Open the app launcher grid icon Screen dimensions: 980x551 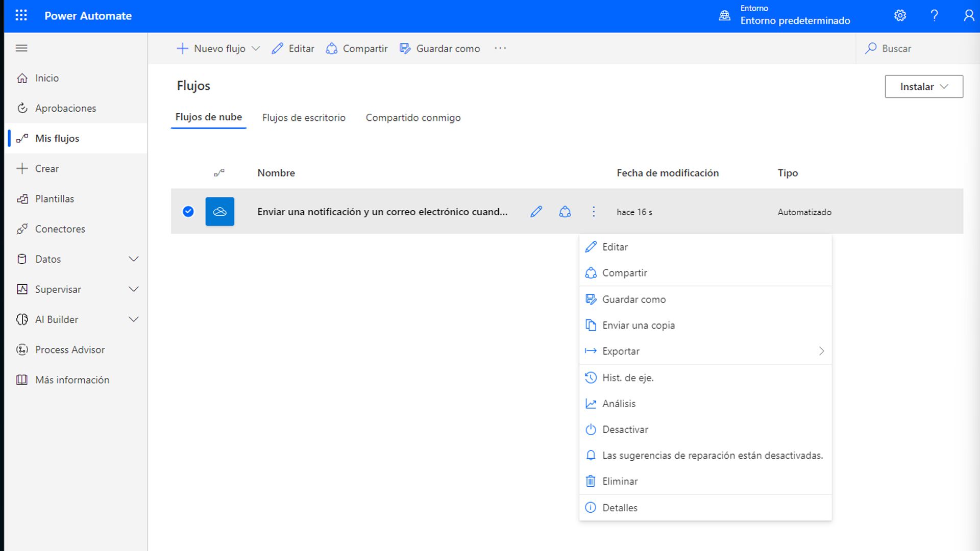tap(21, 15)
